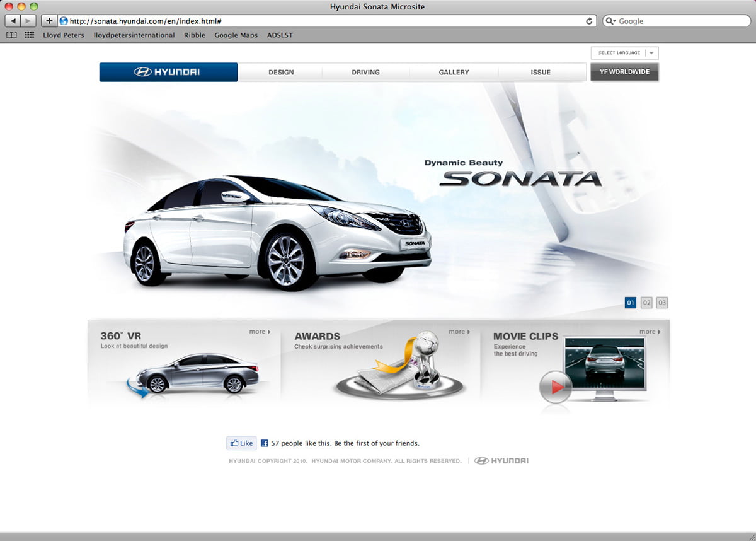Viewport: 756px width, 541px height.
Task: Click the add bookmark plus button
Action: pos(49,21)
